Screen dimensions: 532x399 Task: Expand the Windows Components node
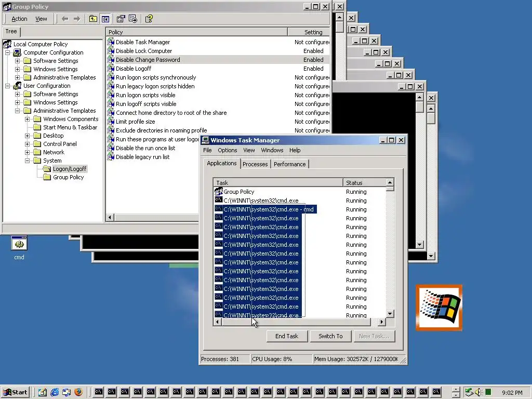click(27, 119)
